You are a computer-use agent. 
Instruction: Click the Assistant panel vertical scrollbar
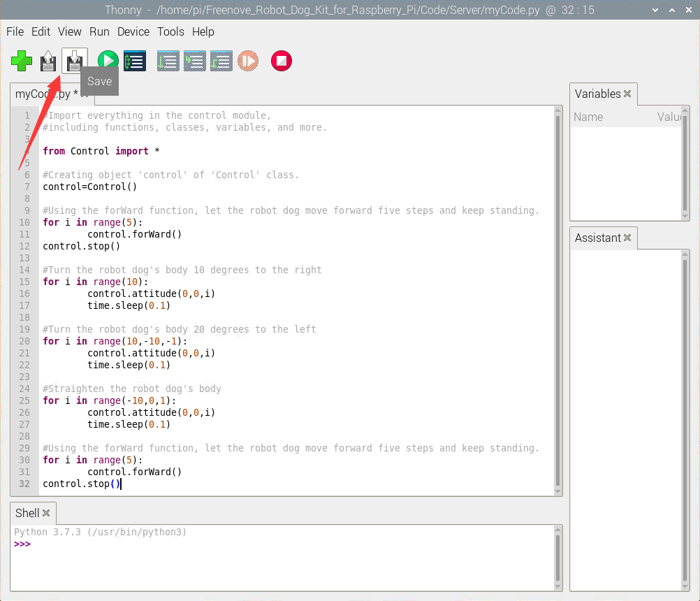click(x=685, y=421)
